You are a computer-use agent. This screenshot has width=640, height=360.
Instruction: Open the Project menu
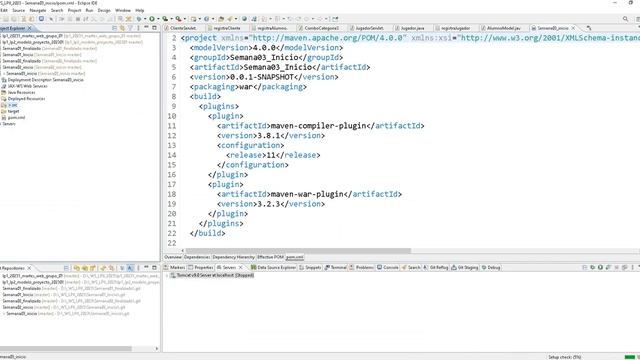[74, 10]
